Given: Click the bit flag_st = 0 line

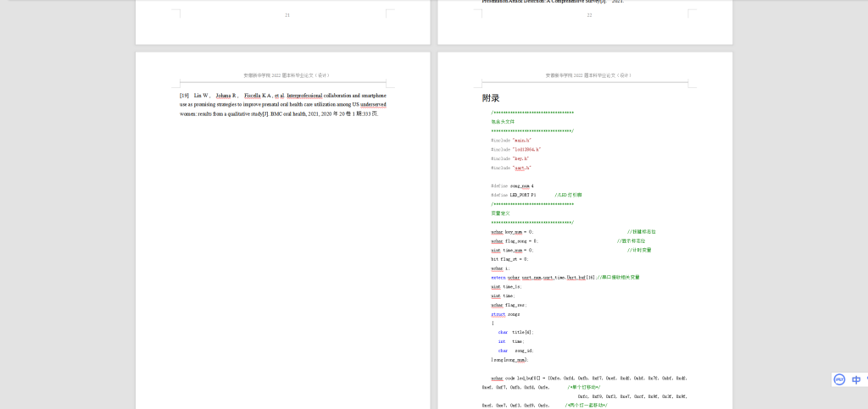Looking at the screenshot, I should point(509,258).
